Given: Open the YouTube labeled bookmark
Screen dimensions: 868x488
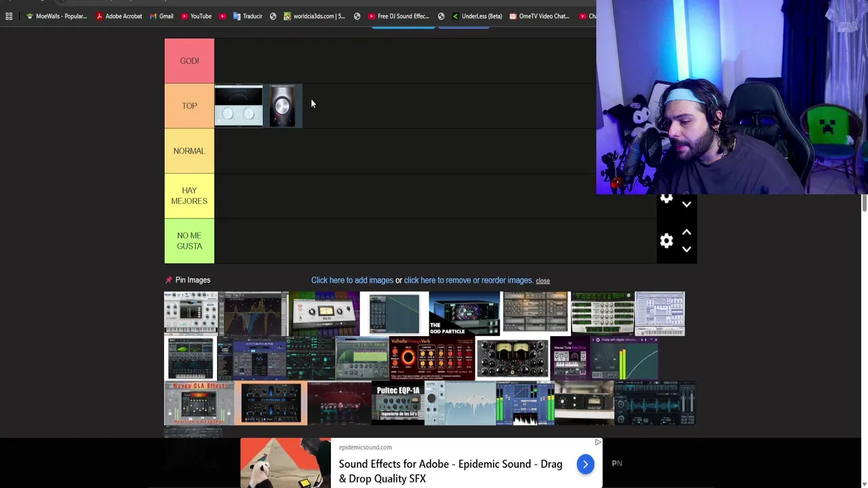Looking at the screenshot, I should coord(196,16).
